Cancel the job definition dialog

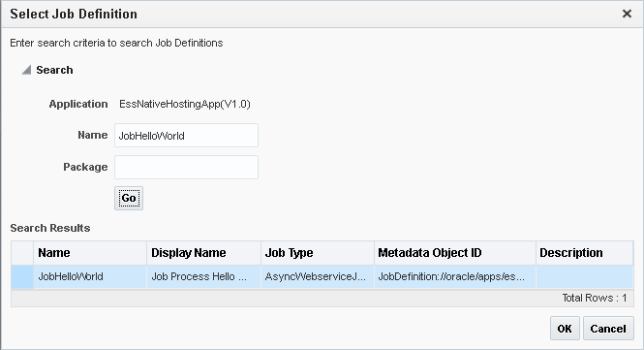coord(608,329)
